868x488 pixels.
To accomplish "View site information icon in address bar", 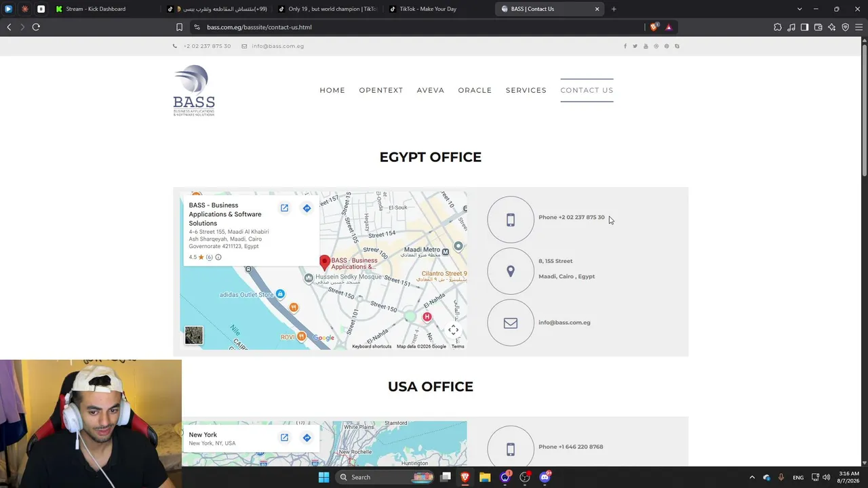I will pos(197,27).
